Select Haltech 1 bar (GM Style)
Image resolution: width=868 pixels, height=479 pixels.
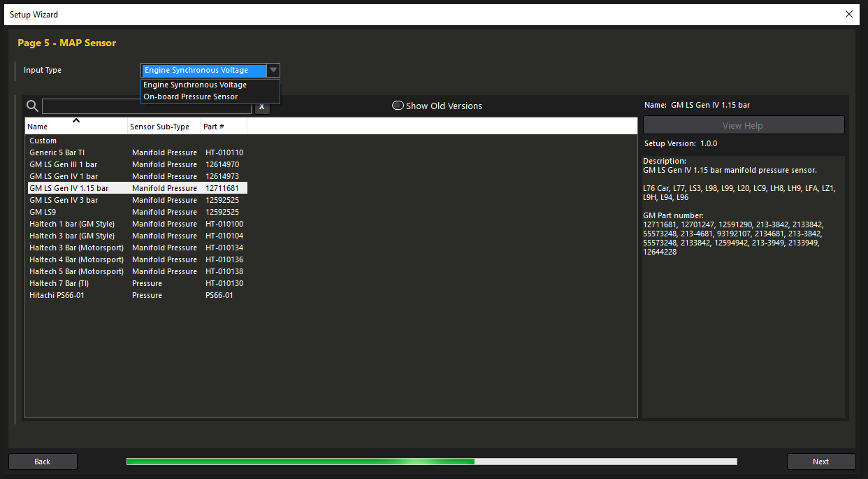point(136,224)
